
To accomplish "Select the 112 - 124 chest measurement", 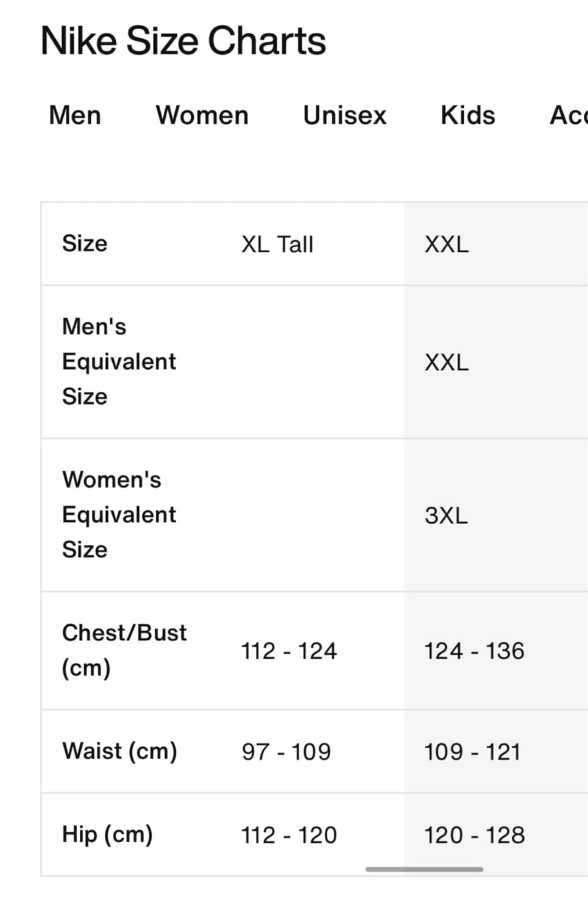I will tap(289, 651).
